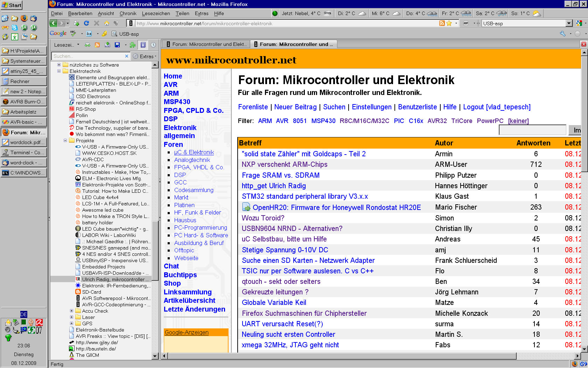Screen dimensions: 588x368
Task: Reload the page with the blue refresh icon
Action: [86, 23]
